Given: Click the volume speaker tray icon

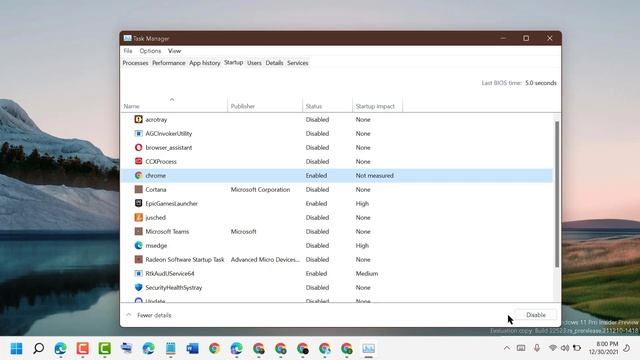Looking at the screenshot, I should 565,348.
